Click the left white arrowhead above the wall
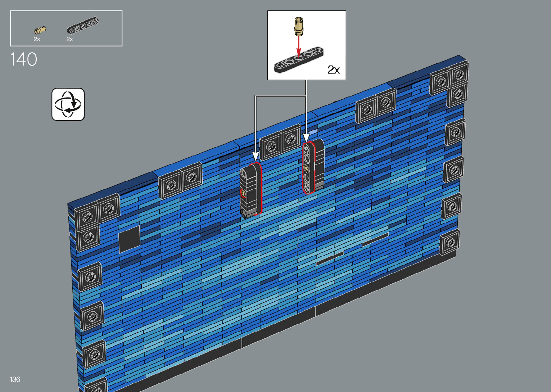Image resolution: width=551 pixels, height=392 pixels. [x=256, y=156]
